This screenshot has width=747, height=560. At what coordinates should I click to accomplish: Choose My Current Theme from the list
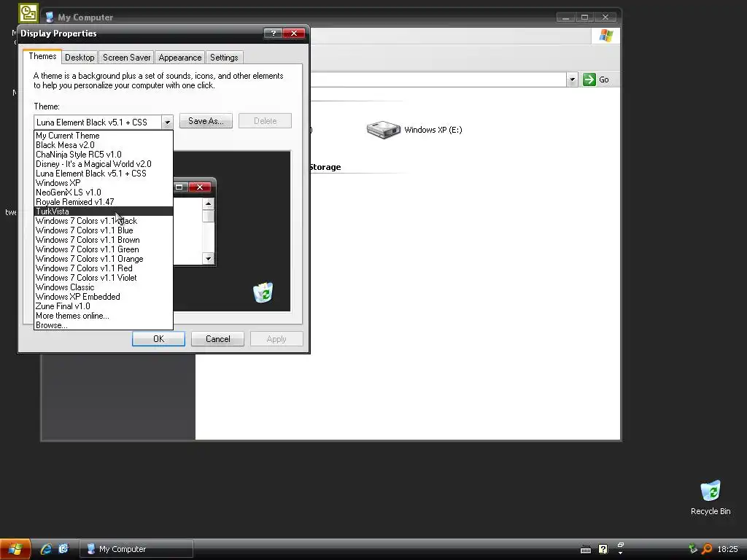coord(104,136)
